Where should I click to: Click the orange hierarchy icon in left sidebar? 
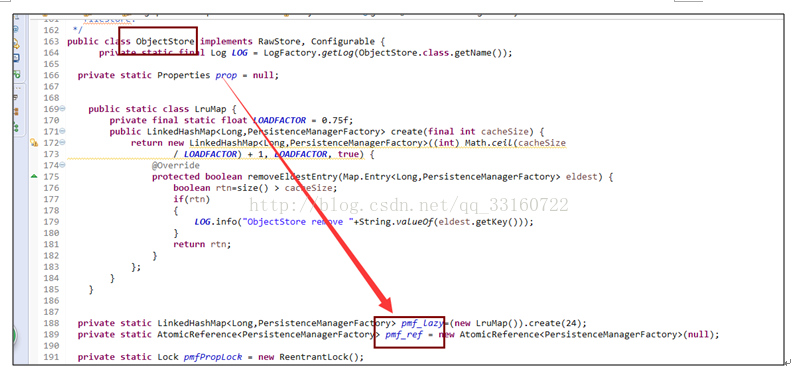16,112
